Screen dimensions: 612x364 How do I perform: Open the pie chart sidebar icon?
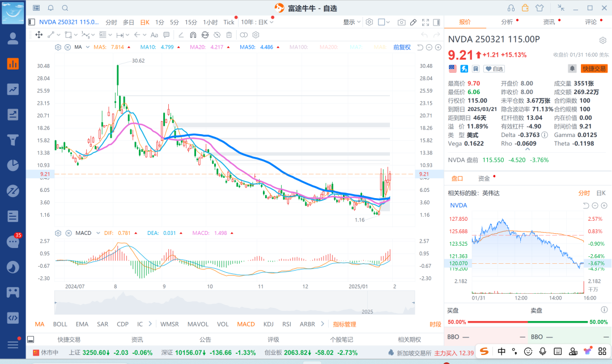click(x=13, y=165)
